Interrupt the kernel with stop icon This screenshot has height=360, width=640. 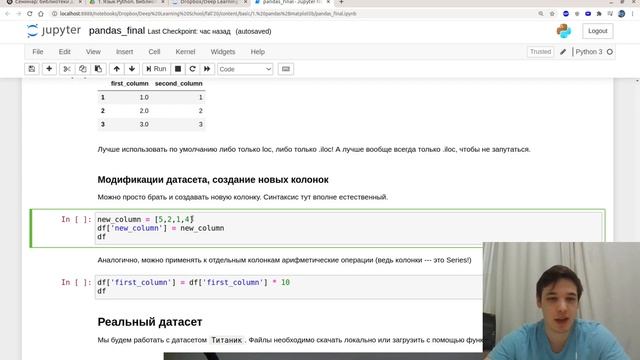point(178,69)
